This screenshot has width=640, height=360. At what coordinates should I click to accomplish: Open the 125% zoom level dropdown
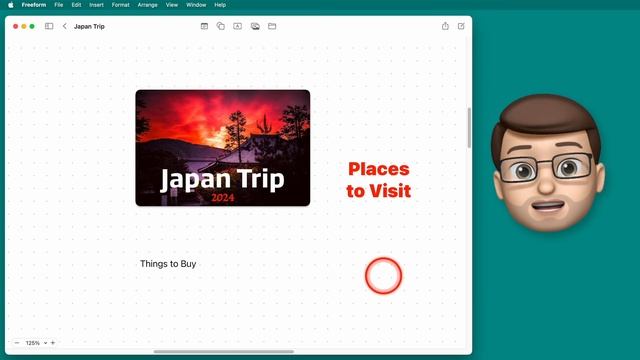[36, 343]
